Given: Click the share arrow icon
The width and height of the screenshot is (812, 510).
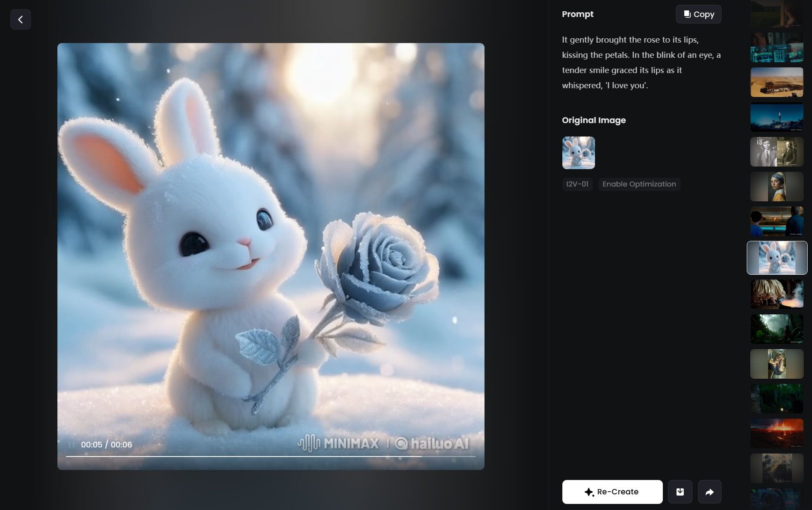Looking at the screenshot, I should (709, 492).
